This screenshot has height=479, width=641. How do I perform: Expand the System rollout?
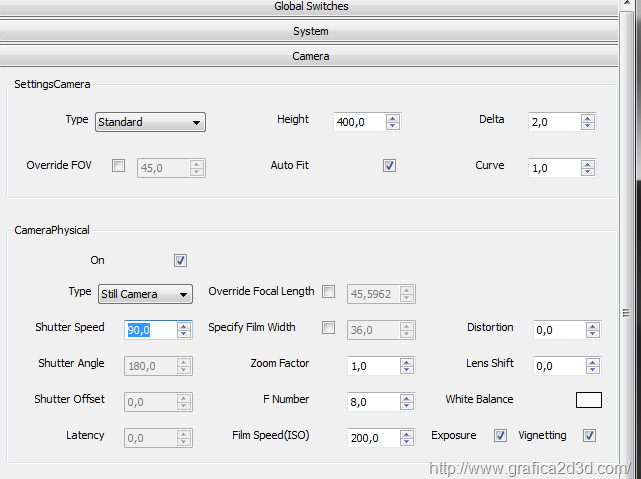[309, 31]
